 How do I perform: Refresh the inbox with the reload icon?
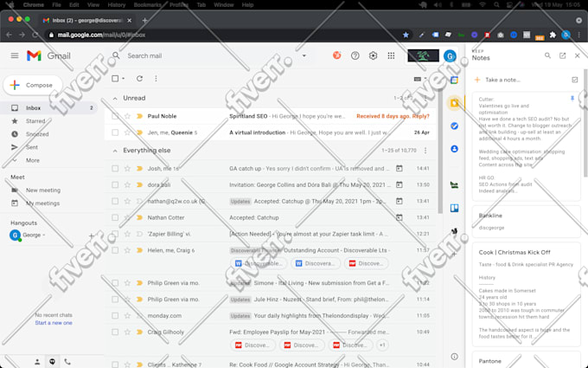pos(139,79)
